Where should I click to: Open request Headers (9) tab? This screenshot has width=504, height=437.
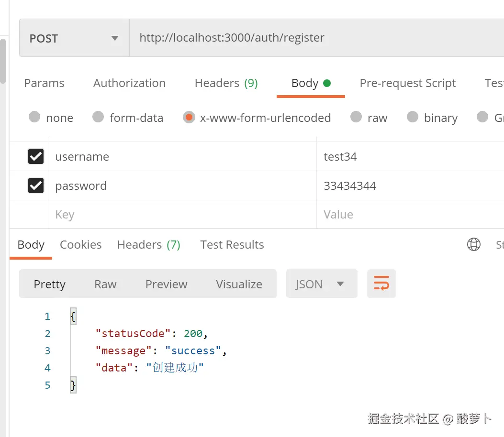tap(226, 83)
